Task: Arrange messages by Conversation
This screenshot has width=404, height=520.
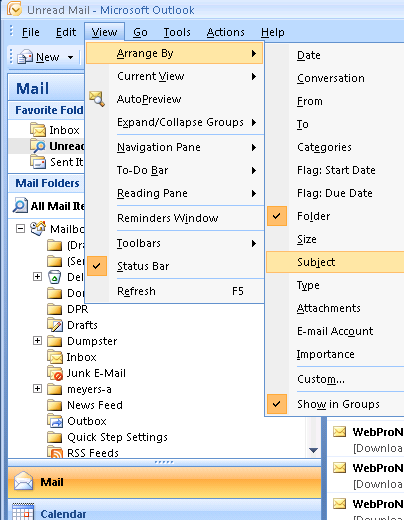Action: click(335, 78)
